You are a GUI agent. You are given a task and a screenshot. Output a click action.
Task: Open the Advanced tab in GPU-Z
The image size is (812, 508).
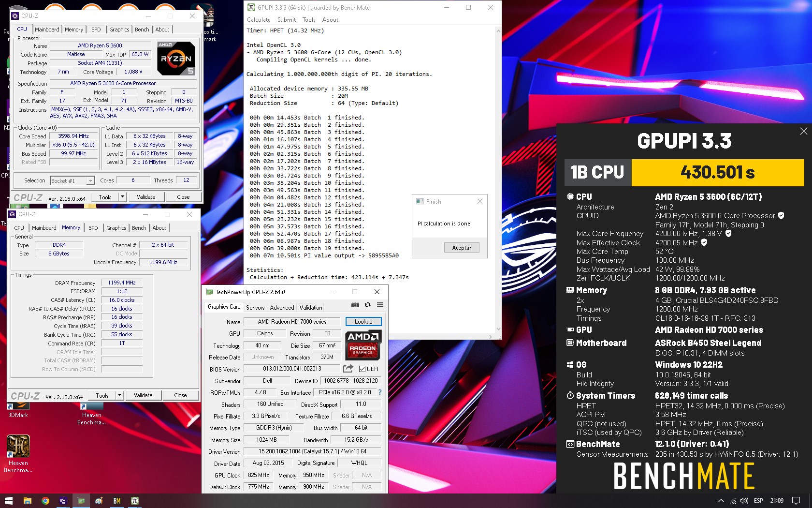282,308
